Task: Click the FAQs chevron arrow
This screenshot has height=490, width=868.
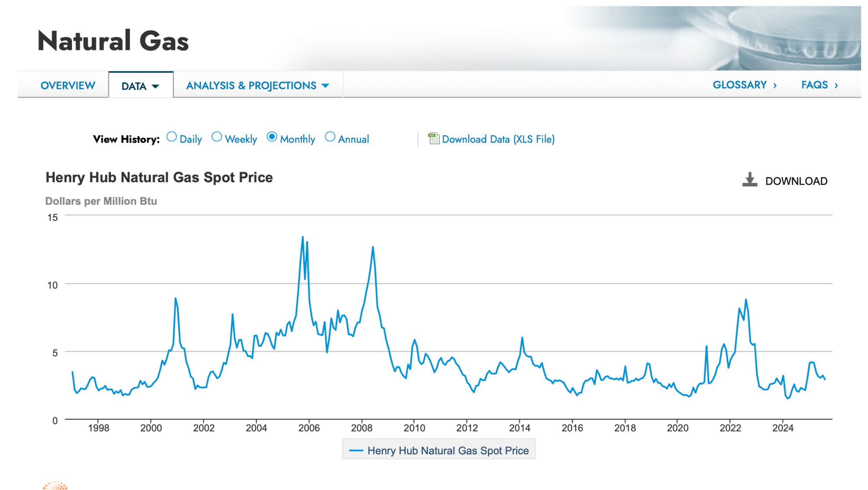Action: [836, 86]
